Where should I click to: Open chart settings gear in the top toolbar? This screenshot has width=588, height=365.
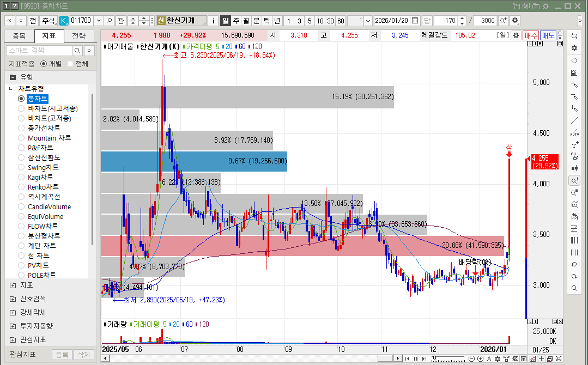[x=515, y=21]
